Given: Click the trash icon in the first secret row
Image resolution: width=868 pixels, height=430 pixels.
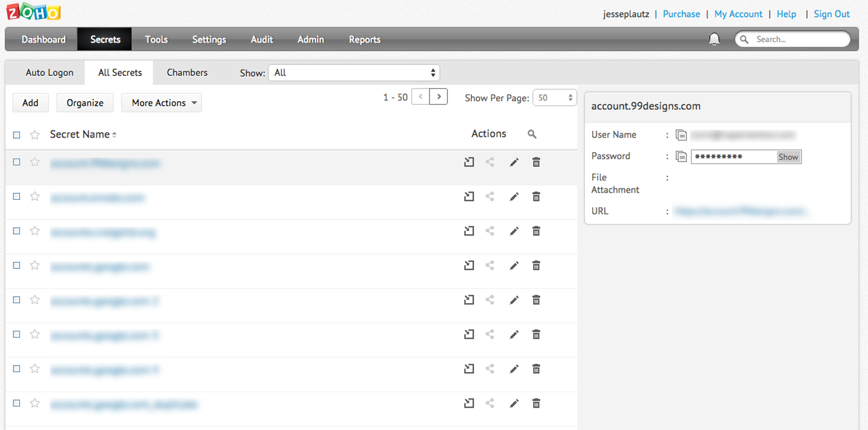Looking at the screenshot, I should (x=536, y=162).
